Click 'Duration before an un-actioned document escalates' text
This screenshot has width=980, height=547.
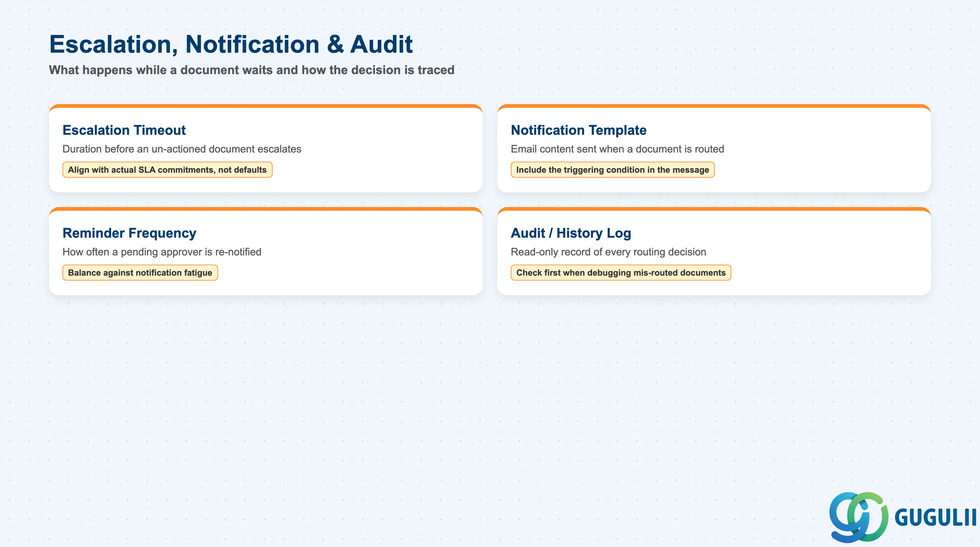182,149
